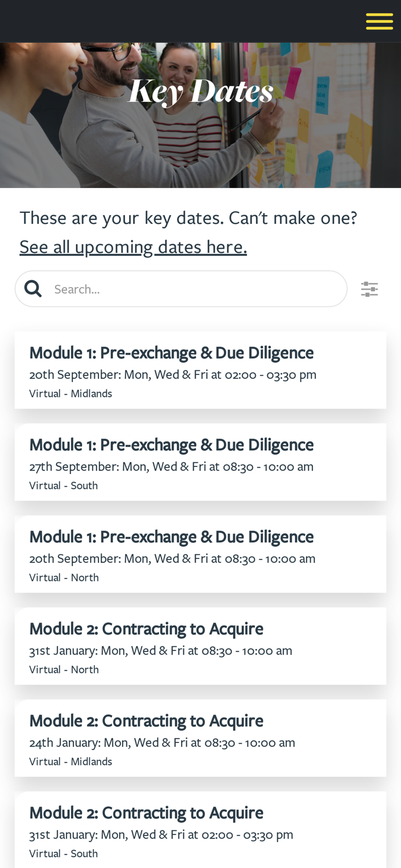Screen dimensions: 401x868
Task: Select Module 2 title for 24th January session
Action: point(146,720)
